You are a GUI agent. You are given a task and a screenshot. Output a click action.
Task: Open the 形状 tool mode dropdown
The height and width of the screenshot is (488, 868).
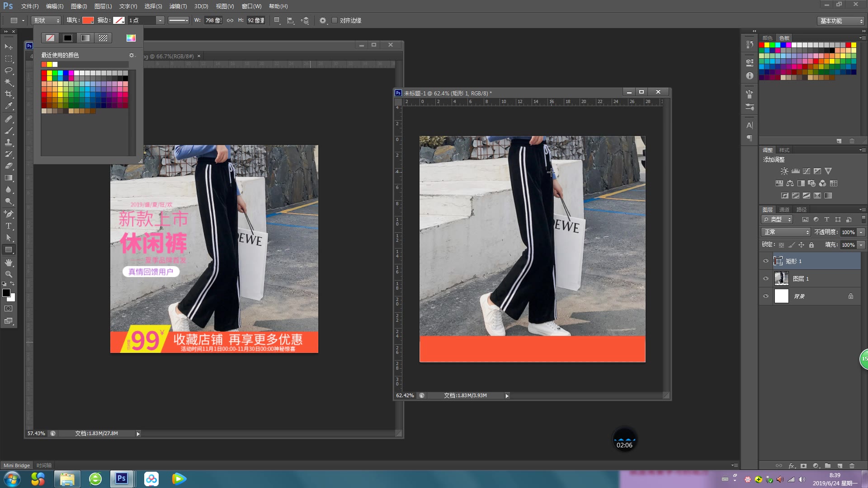click(x=46, y=20)
